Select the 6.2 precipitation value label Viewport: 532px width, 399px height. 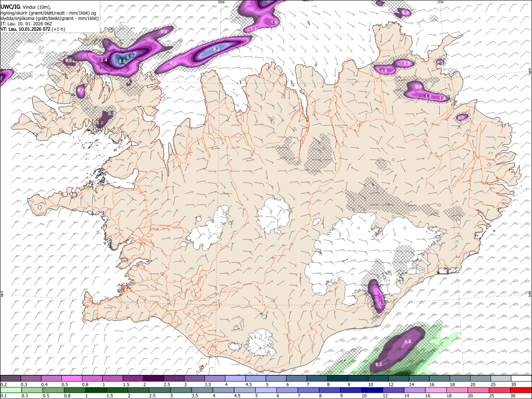[217, 49]
